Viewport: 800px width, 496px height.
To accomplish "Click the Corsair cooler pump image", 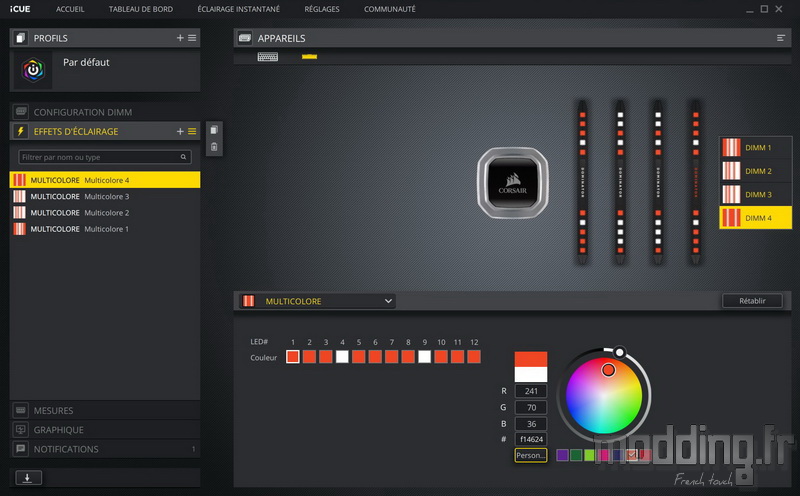I will [x=513, y=183].
